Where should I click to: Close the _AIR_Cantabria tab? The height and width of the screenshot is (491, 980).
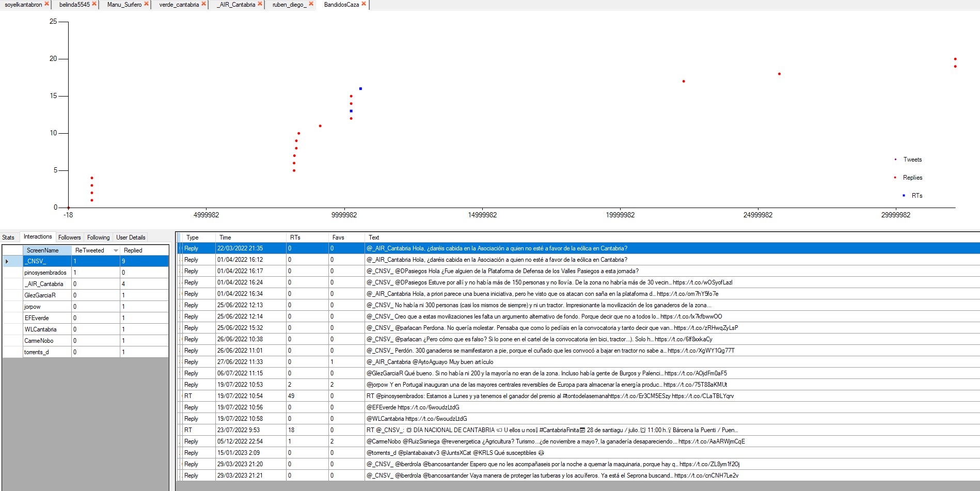click(260, 4)
